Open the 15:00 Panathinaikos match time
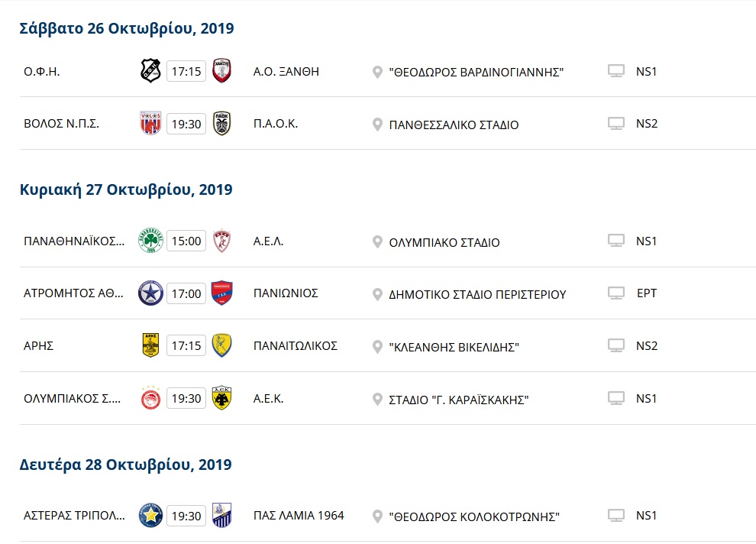Screen dimensions: 756x544 tap(186, 241)
